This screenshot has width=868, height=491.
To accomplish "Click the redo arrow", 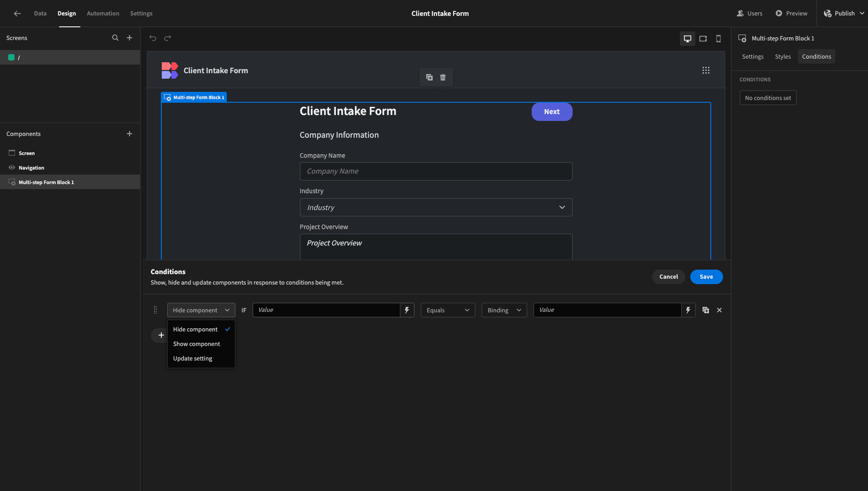I will 168,38.
